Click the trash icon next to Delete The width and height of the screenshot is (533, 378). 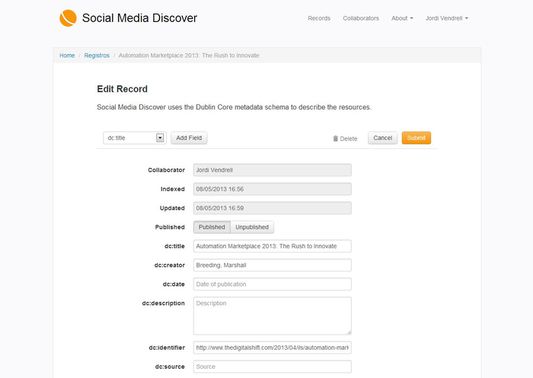(335, 138)
